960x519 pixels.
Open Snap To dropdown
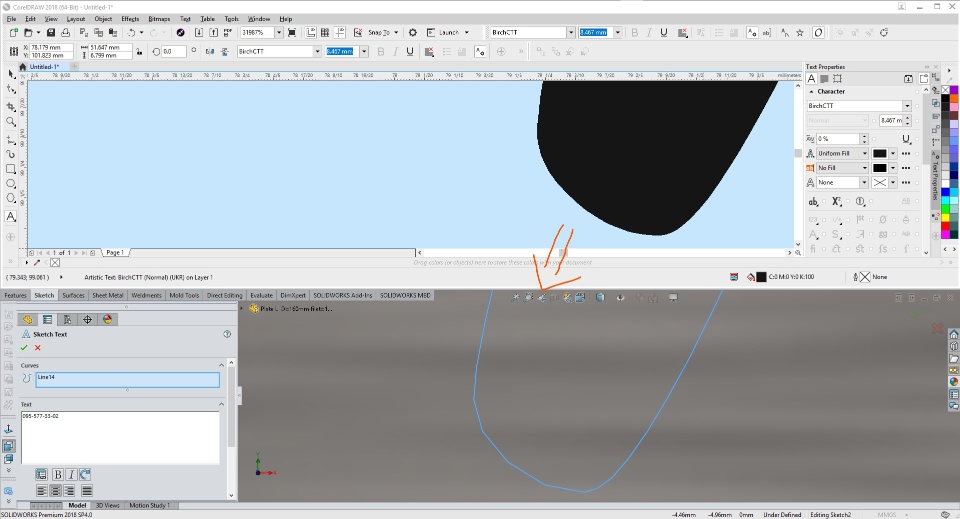(396, 32)
